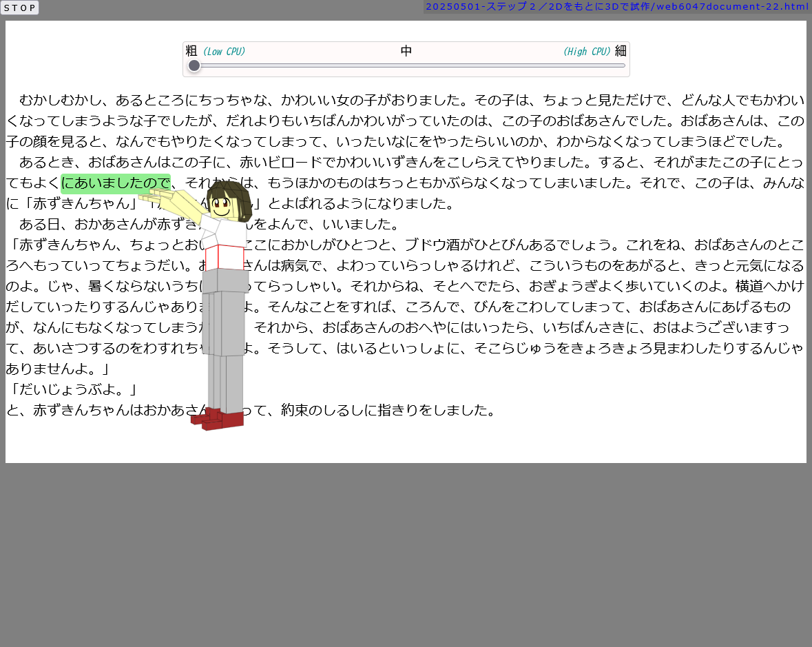The image size is (812, 647).
Task: Open the web6047document-22.html link
Action: click(x=617, y=7)
